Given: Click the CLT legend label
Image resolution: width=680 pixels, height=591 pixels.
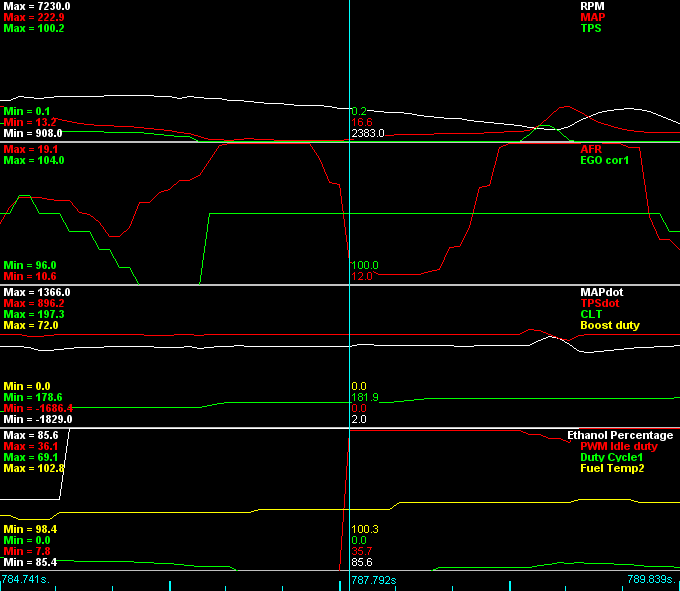Looking at the screenshot, I should point(591,314).
